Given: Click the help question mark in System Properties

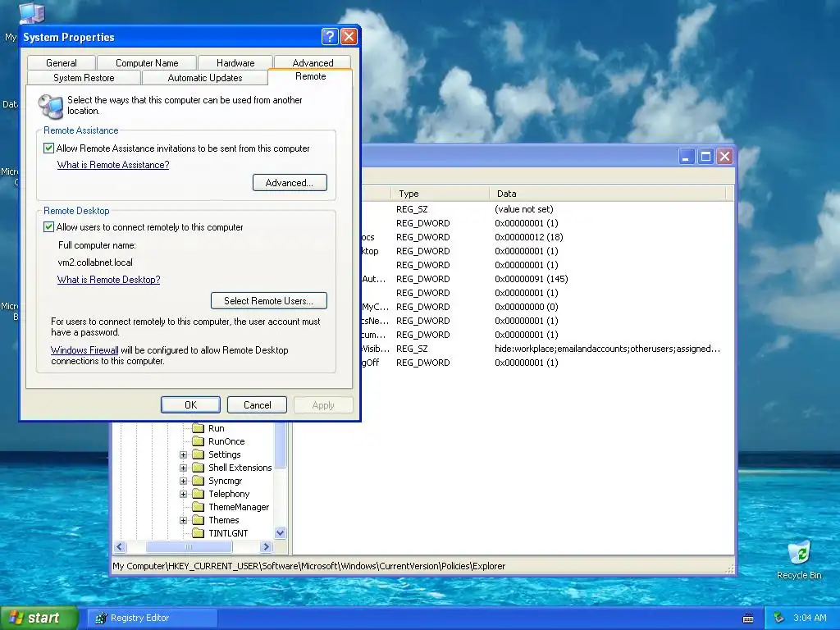Looking at the screenshot, I should (330, 36).
